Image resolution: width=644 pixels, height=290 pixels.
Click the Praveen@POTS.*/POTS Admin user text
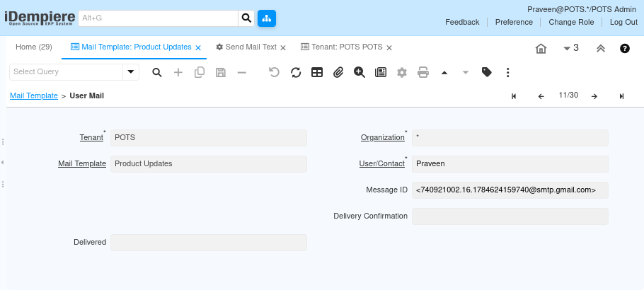click(x=582, y=9)
